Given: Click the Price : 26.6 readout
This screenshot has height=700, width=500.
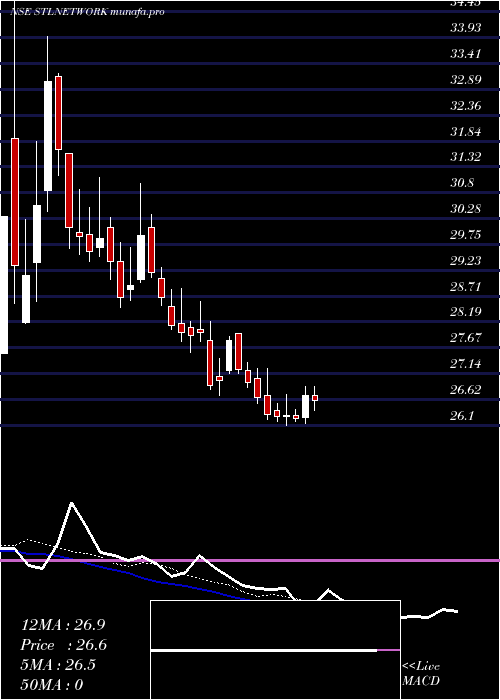Looking at the screenshot, I should tap(64, 645).
